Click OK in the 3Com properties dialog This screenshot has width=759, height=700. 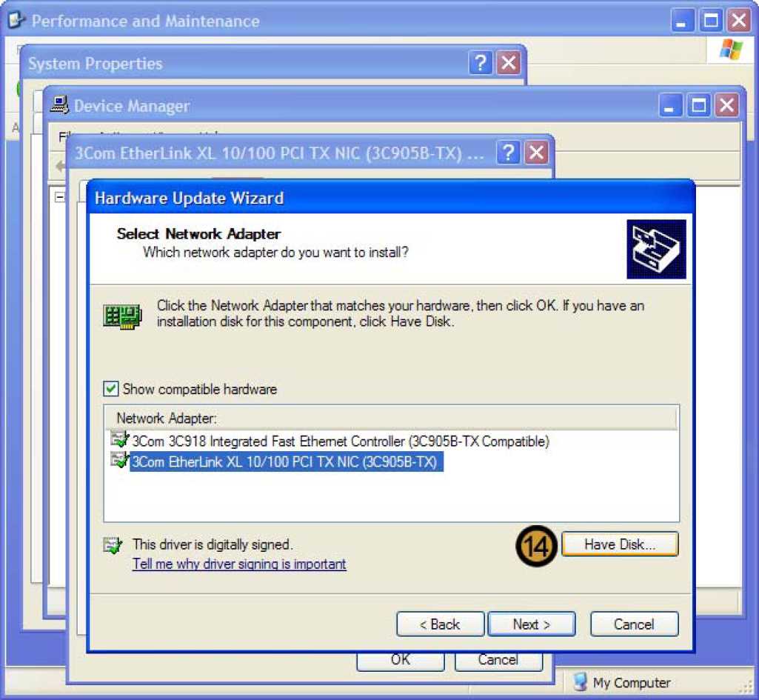[401, 661]
